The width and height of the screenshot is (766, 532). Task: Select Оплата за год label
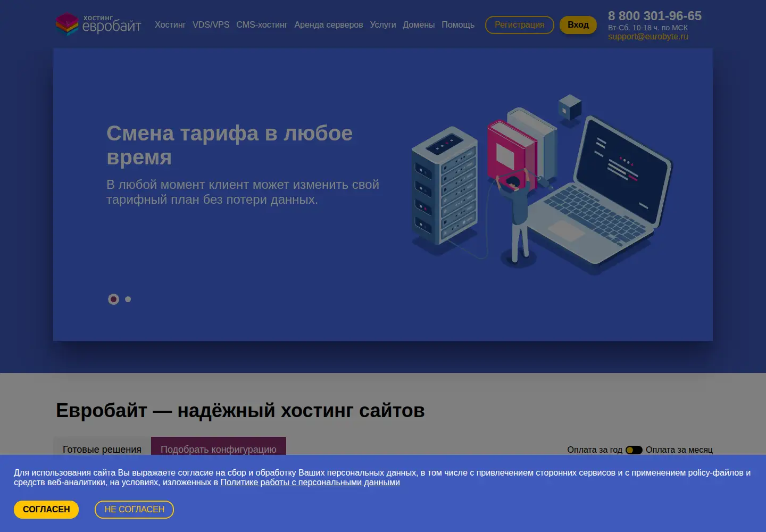point(595,450)
